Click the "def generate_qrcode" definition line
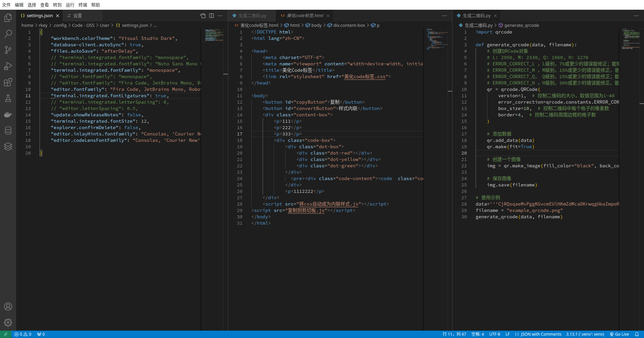Image resolution: width=644 pixels, height=338 pixels. point(526,45)
